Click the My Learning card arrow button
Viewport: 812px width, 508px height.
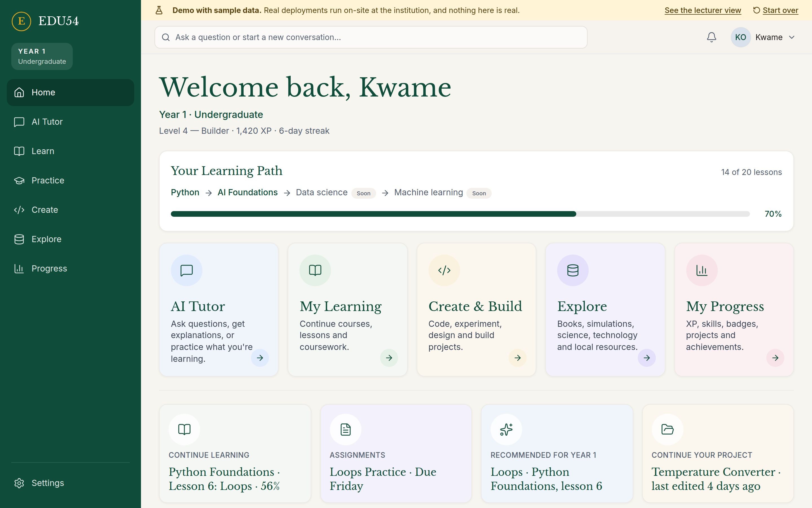point(389,358)
